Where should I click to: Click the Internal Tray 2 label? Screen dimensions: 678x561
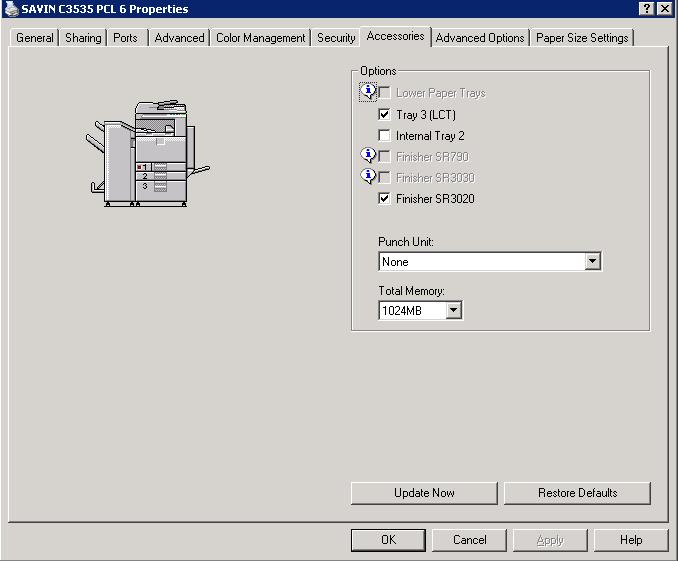coord(430,136)
